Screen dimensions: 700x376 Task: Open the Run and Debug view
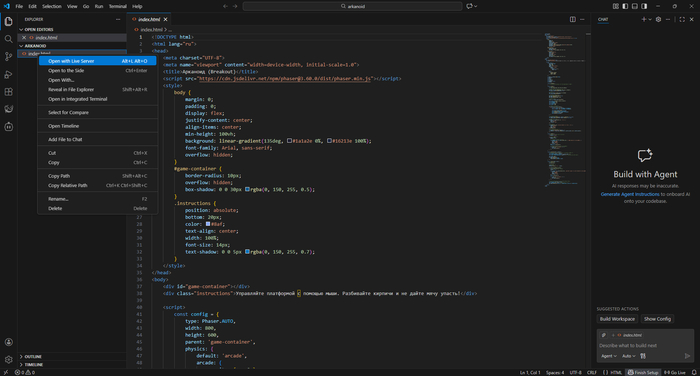[8, 75]
